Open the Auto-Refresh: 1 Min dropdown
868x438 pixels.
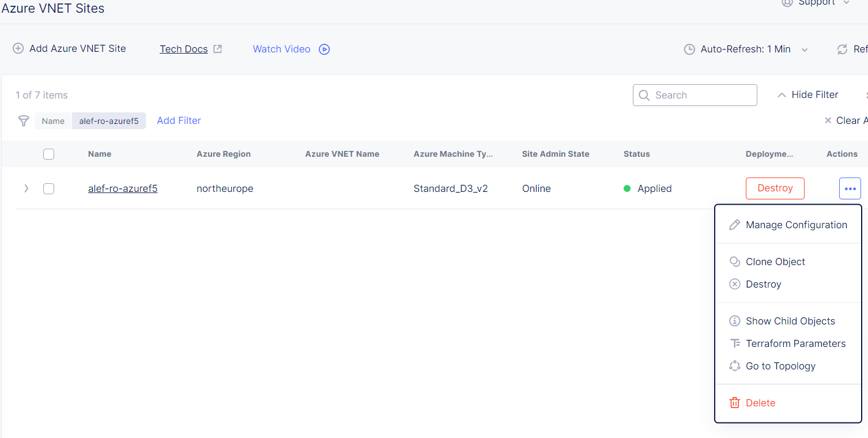[746, 50]
